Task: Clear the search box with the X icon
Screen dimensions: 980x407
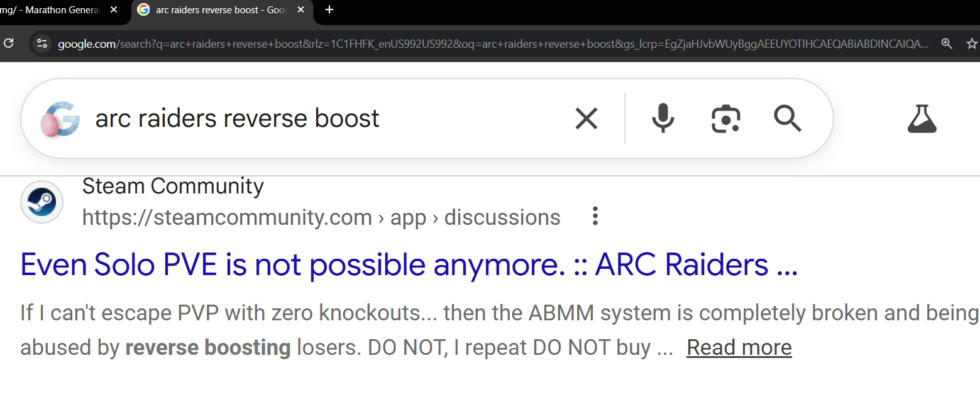Action: (x=586, y=118)
